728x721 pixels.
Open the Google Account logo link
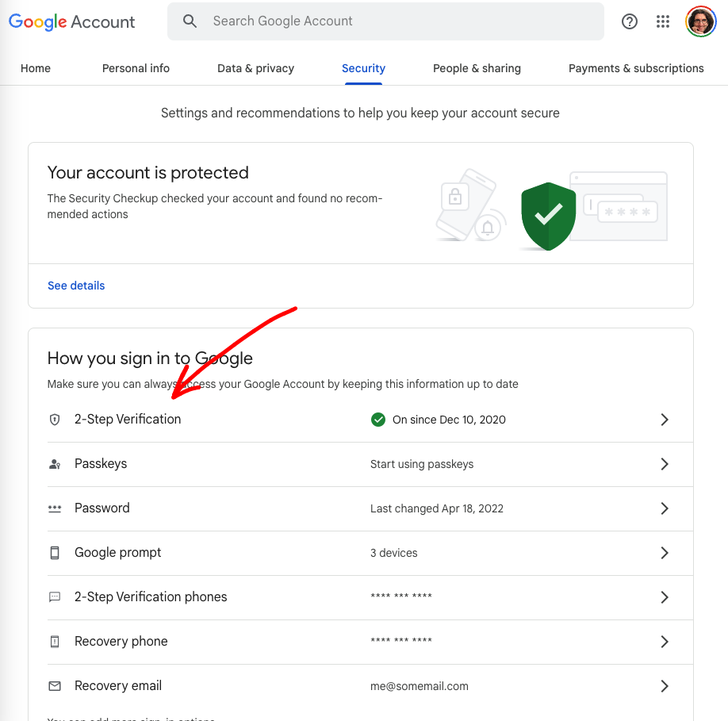coord(72,21)
